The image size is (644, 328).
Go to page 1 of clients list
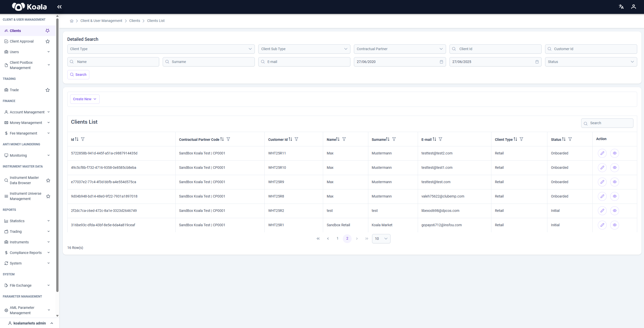point(338,238)
